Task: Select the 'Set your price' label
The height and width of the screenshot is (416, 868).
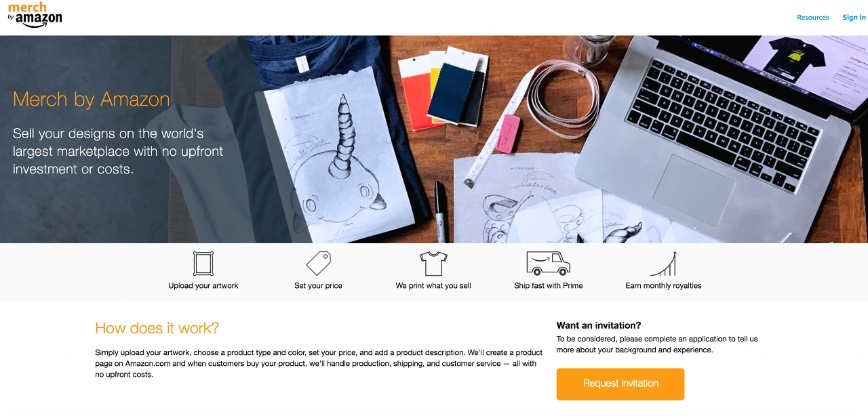Action: coord(318,286)
